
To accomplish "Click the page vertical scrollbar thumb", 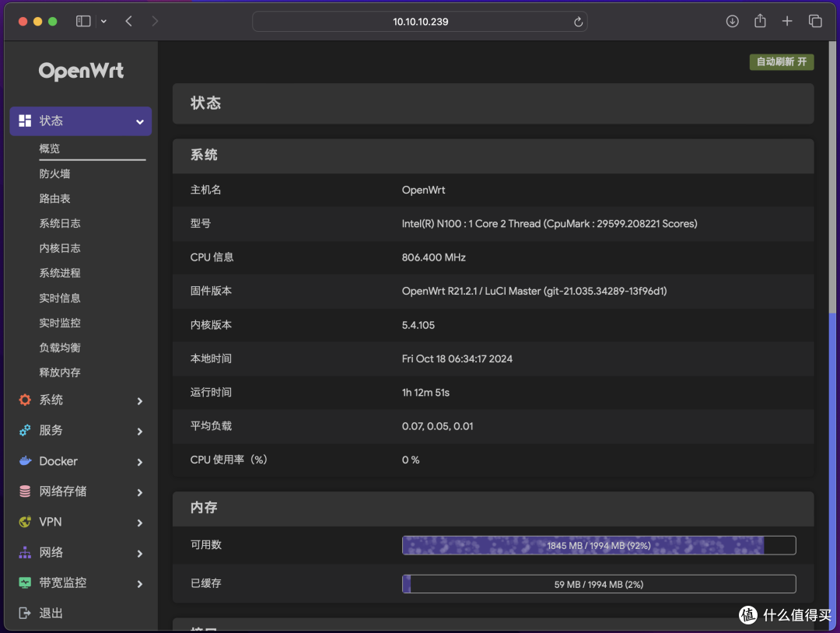I will point(832,177).
